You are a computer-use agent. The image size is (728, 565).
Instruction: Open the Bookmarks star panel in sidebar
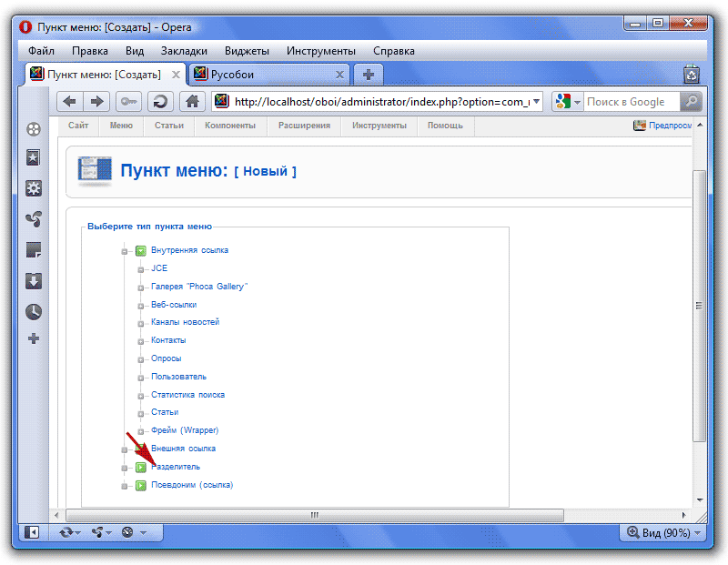click(34, 158)
